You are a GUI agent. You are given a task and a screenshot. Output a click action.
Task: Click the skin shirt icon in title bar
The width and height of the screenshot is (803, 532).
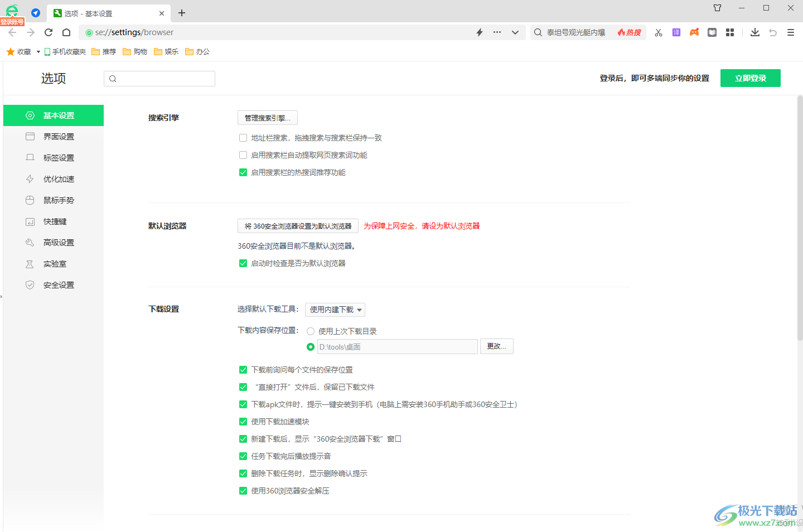pos(717,8)
